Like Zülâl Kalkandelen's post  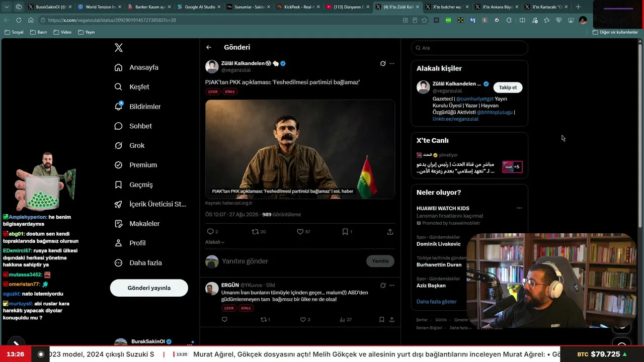point(300,232)
